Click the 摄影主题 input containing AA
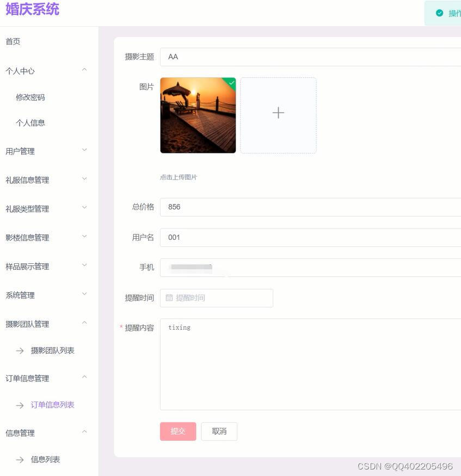 [x=310, y=57]
